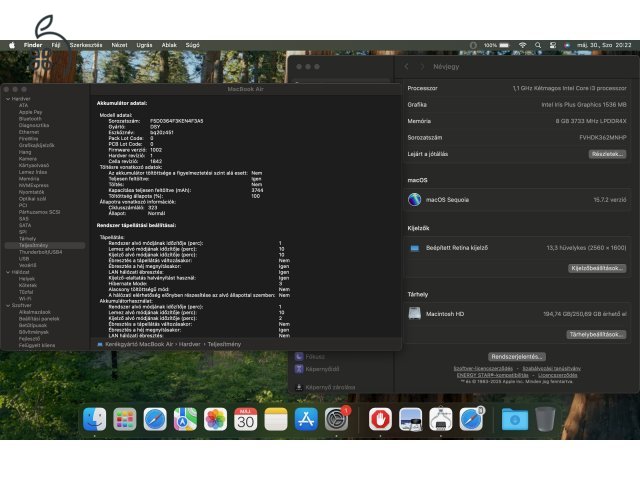
Task: Open Preview from the Dock
Action: click(x=410, y=419)
